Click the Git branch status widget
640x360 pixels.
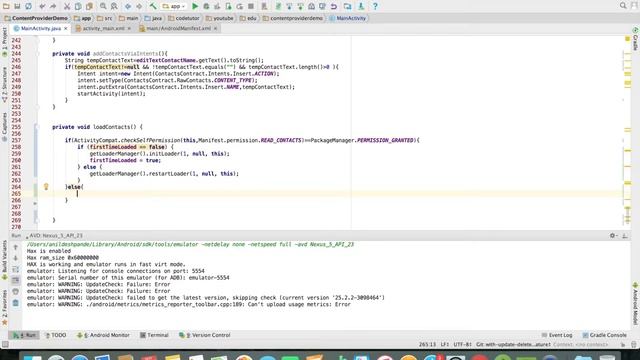click(513, 344)
